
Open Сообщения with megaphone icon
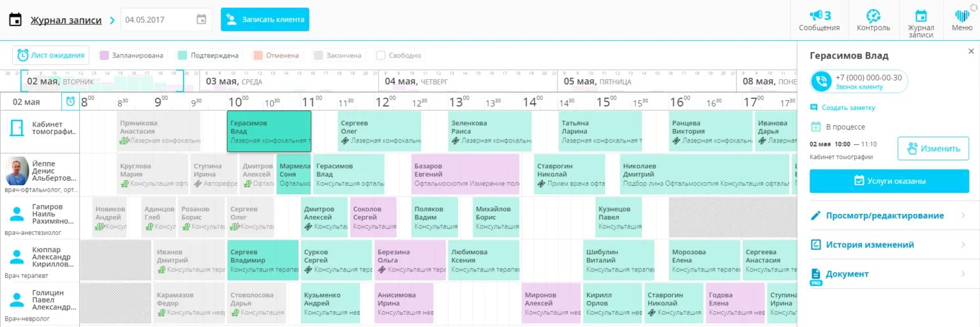pyautogui.click(x=819, y=20)
